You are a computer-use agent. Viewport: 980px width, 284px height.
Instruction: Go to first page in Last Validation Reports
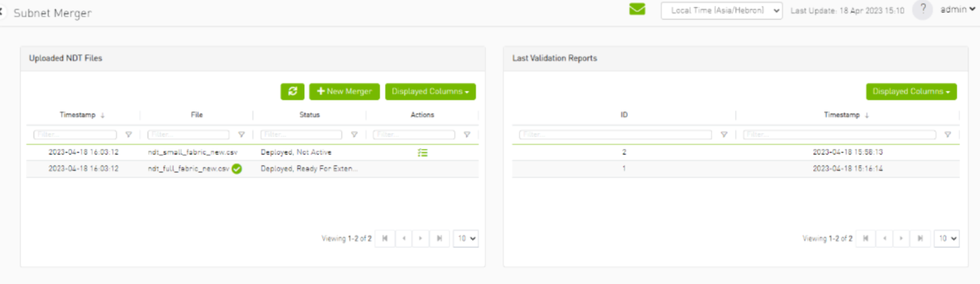866,238
